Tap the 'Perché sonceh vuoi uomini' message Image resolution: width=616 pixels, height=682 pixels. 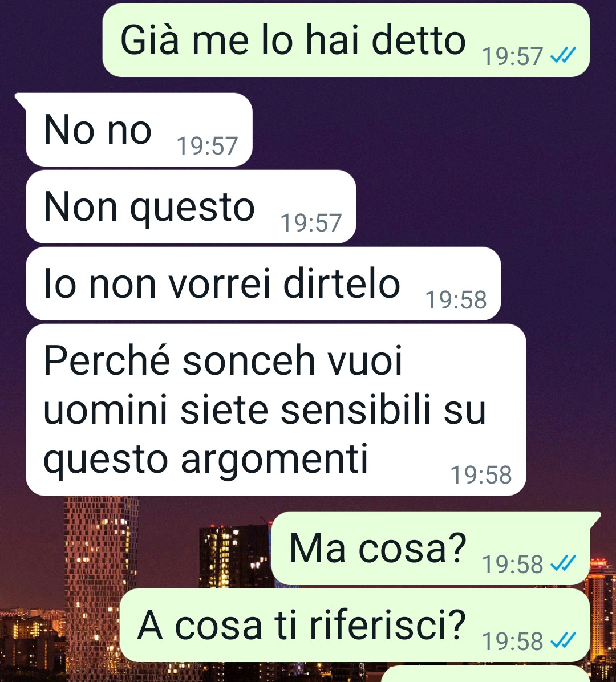coord(276,410)
